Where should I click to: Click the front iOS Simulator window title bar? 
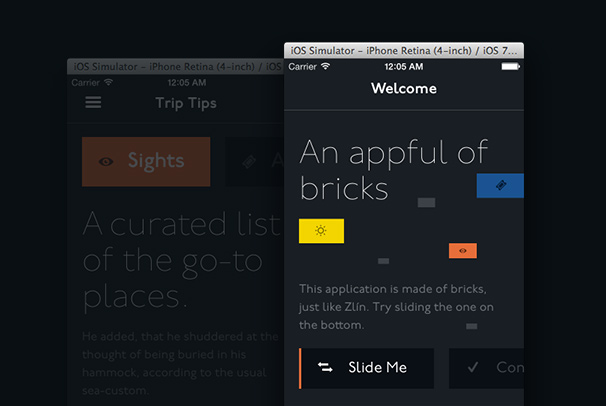(x=404, y=50)
